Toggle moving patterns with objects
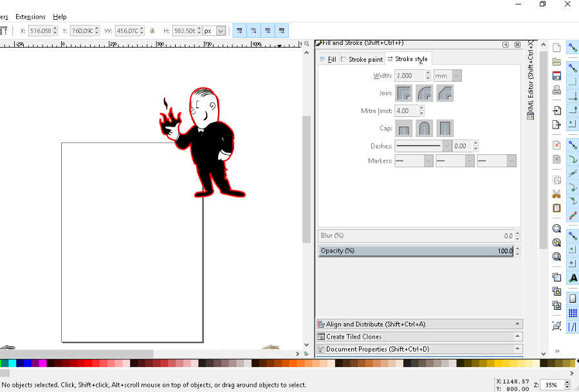Image resolution: width=579 pixels, height=392 pixels. pyautogui.click(x=281, y=31)
